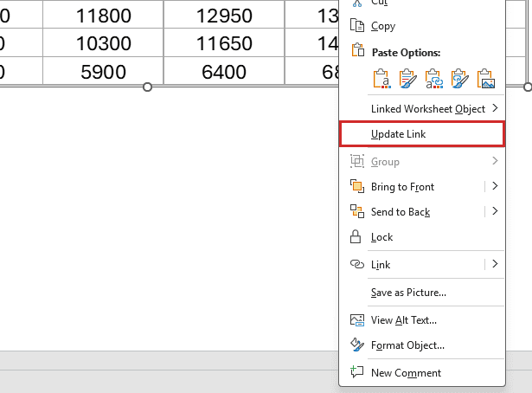Viewport: 532px width, 393px height.
Task: Click the Bring to Front label
Action: click(402, 187)
